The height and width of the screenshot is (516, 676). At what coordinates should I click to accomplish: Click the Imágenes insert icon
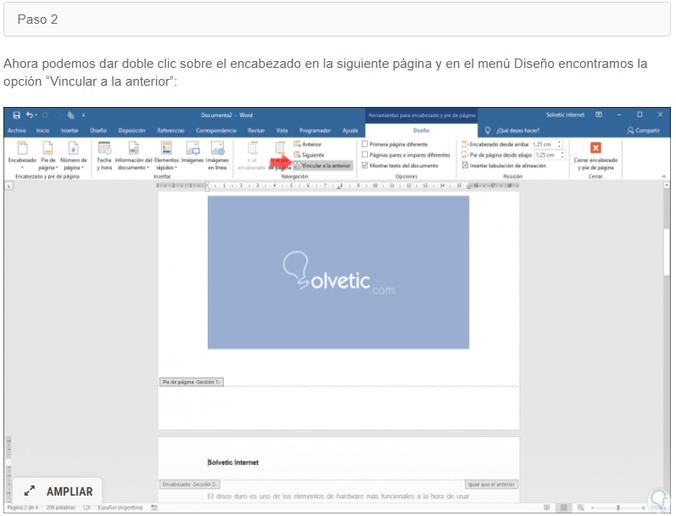192,155
